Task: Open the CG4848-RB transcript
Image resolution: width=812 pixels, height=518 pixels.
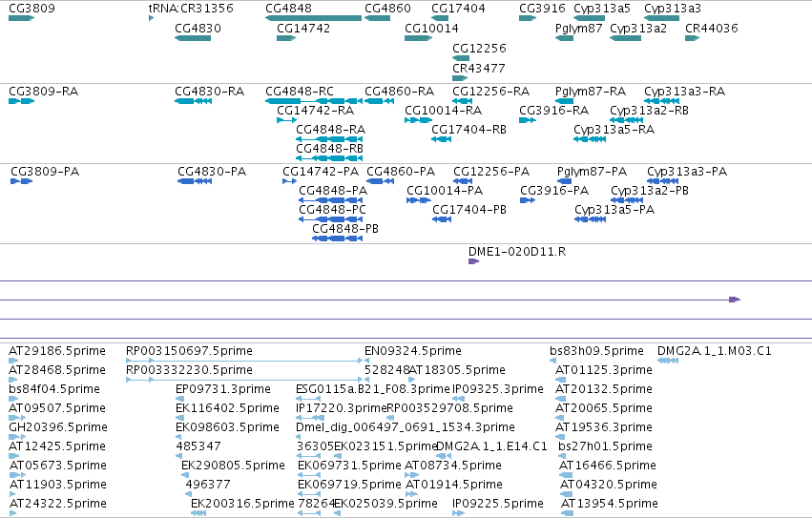Action: (x=329, y=158)
